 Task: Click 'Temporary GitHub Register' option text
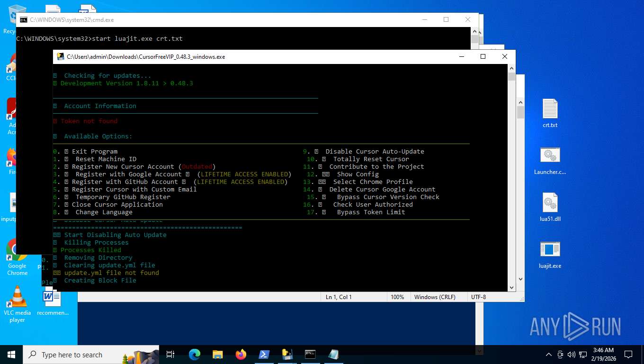point(123,197)
